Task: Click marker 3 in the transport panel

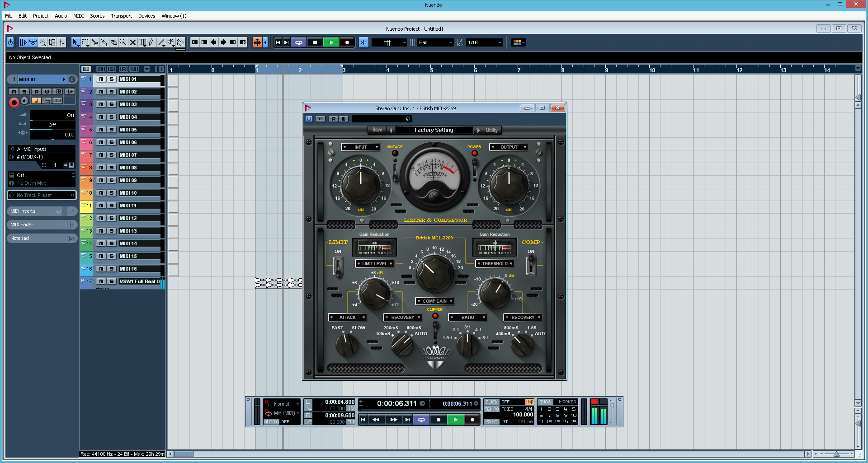Action: pos(557,409)
